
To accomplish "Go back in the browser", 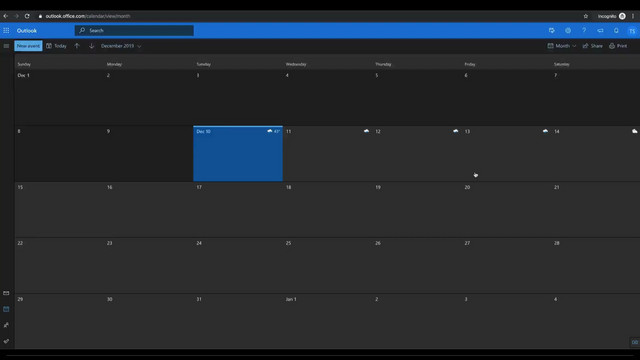I will tap(6, 16).
